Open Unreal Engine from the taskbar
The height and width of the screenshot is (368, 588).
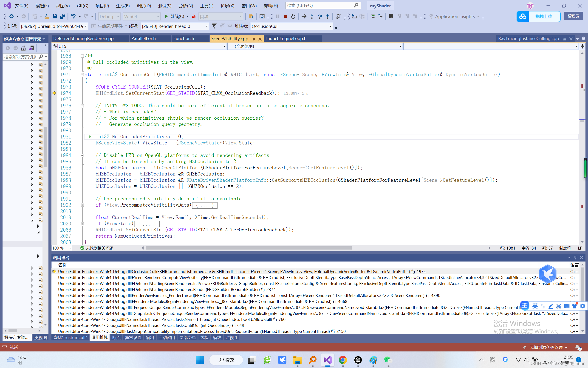coord(358,360)
